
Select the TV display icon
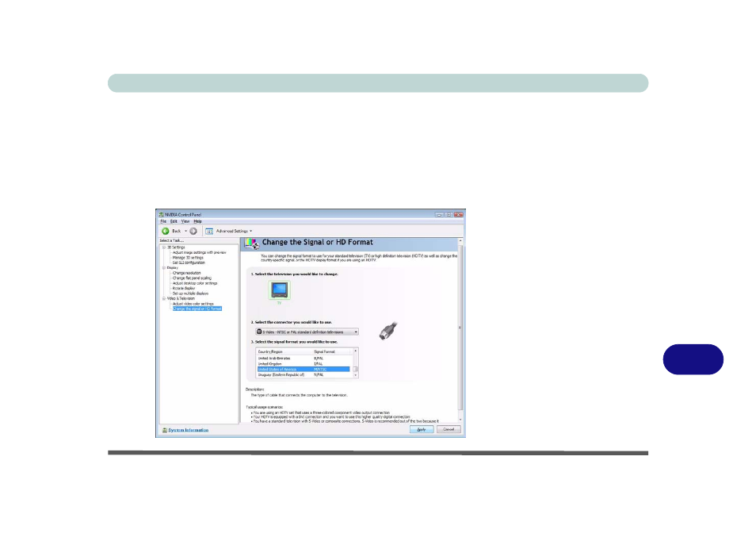(279, 290)
